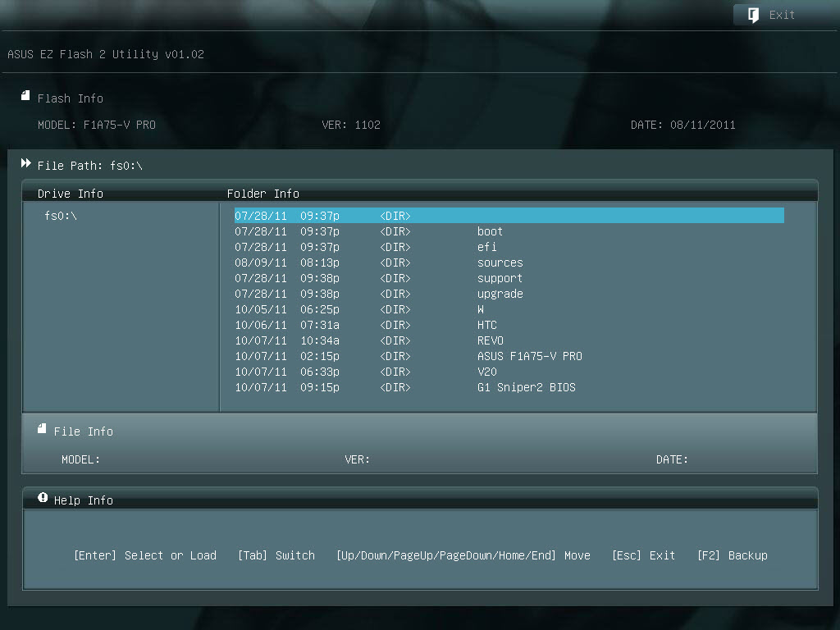The height and width of the screenshot is (630, 840).
Task: Click the File Path: fs0:\ label
Action: click(90, 166)
